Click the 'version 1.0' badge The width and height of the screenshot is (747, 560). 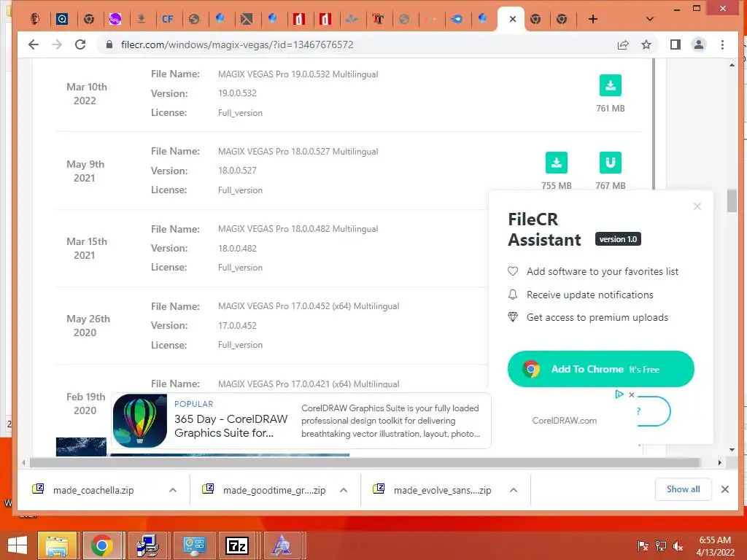(618, 239)
